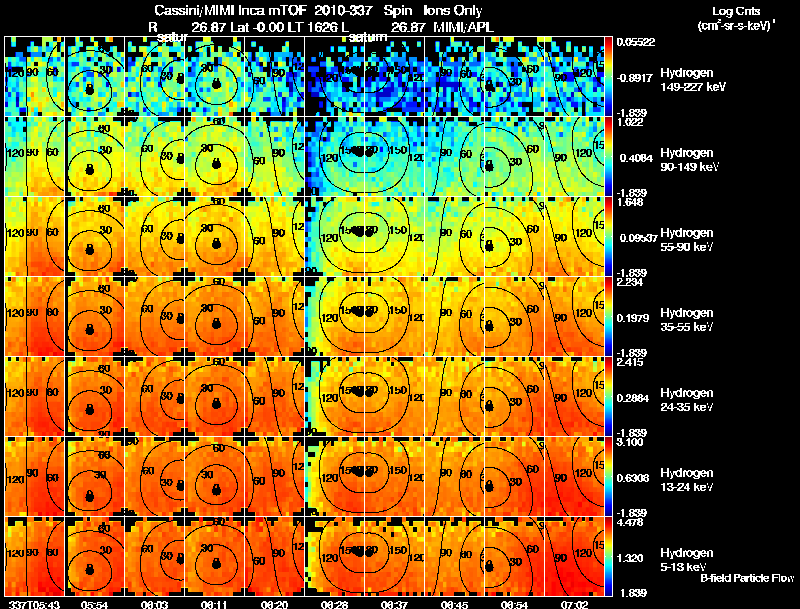The width and height of the screenshot is (800, 609).
Task: Click the 'Log Cnts' colorbar heading
Action: click(736, 11)
